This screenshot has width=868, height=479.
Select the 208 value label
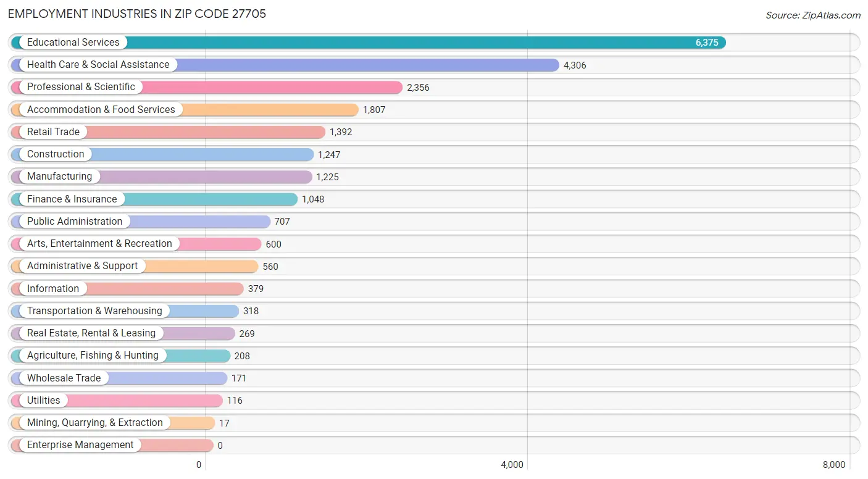242,356
